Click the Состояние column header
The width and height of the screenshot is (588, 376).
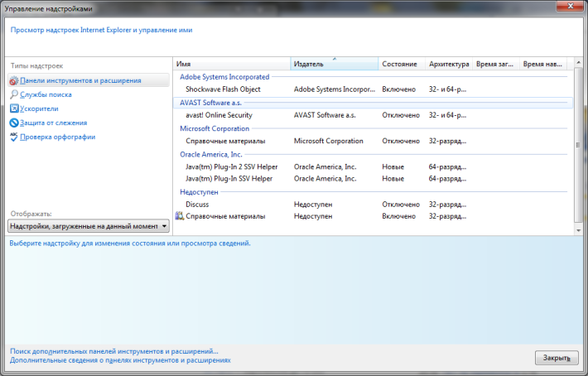(x=402, y=65)
